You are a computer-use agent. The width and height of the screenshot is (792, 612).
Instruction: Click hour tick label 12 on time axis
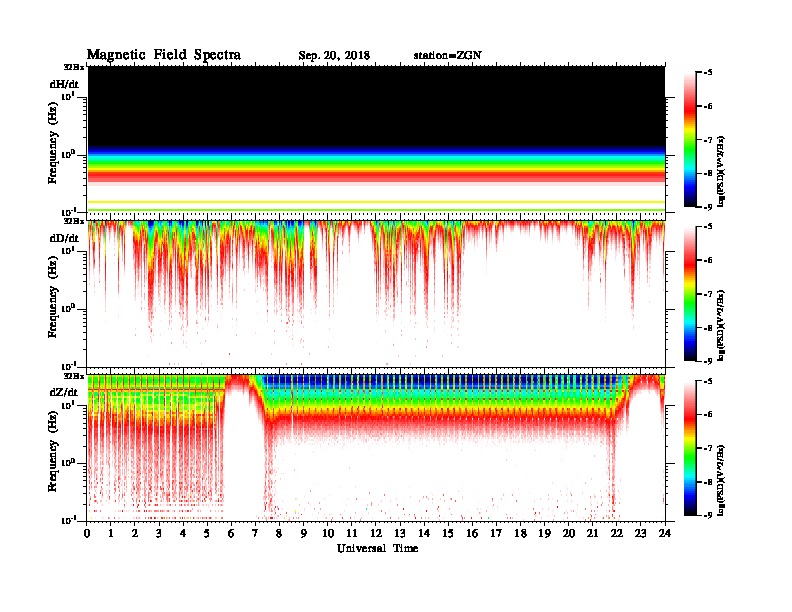(376, 533)
